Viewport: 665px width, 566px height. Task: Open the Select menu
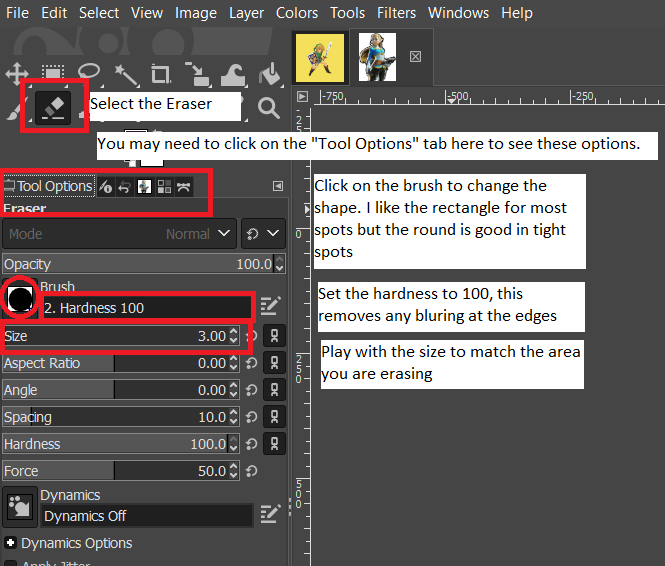(99, 13)
